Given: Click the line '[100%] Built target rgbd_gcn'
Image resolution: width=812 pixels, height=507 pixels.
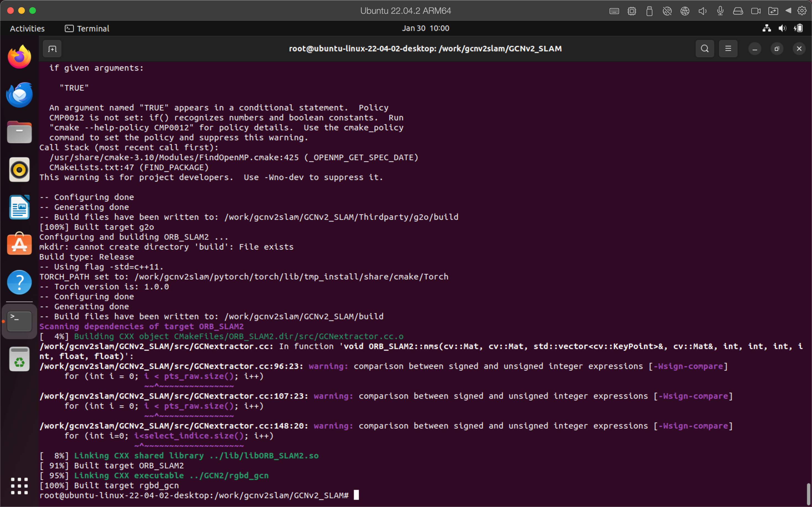Looking at the screenshot, I should [x=109, y=485].
